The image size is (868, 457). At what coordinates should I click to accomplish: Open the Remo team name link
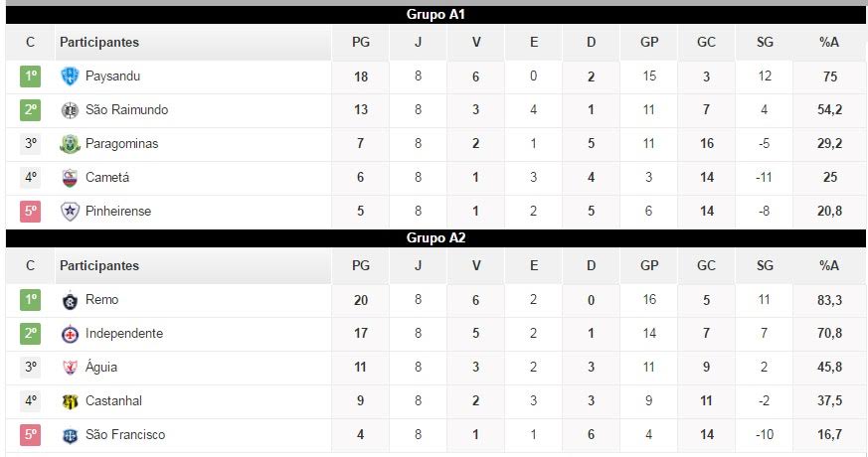102,300
